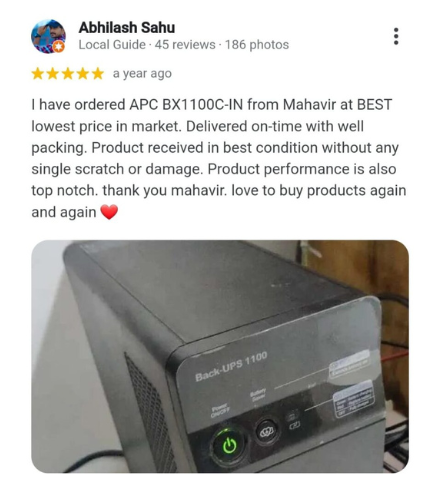Open the Abhilash Sahu reviewer name
The height and width of the screenshot is (493, 427).
tap(127, 28)
